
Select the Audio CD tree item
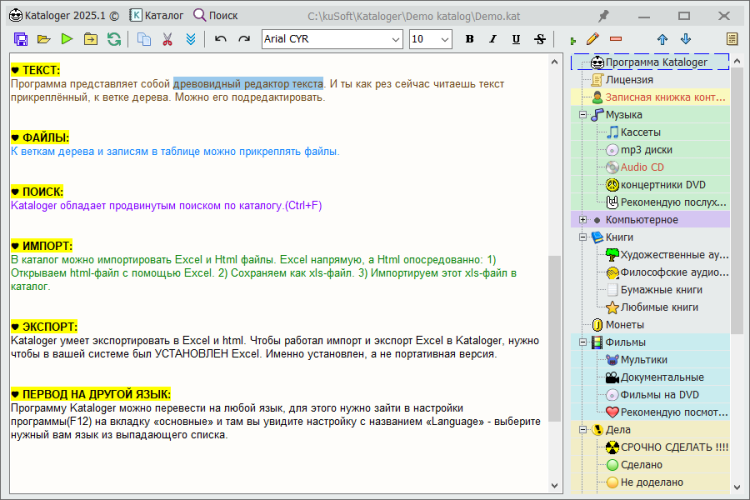(x=641, y=167)
